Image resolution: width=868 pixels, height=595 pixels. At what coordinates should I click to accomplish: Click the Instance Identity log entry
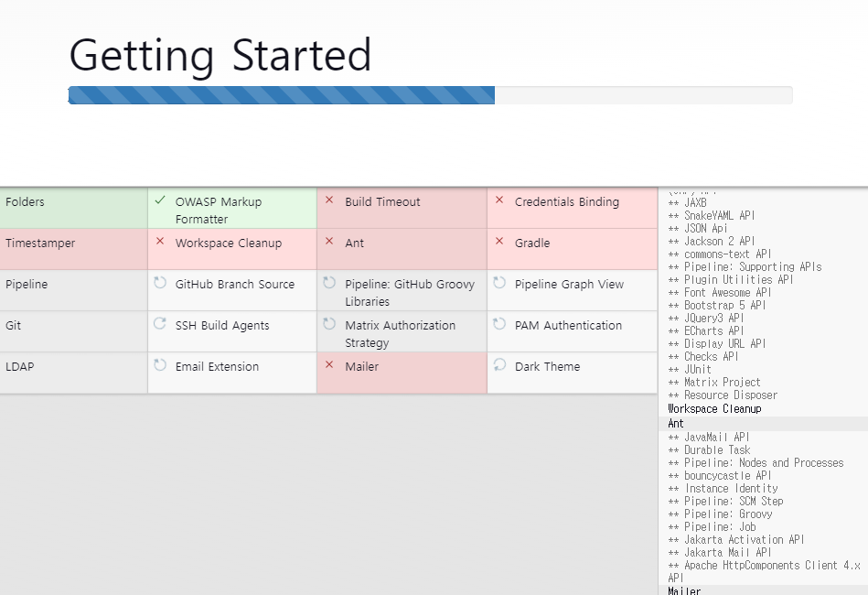723,489
